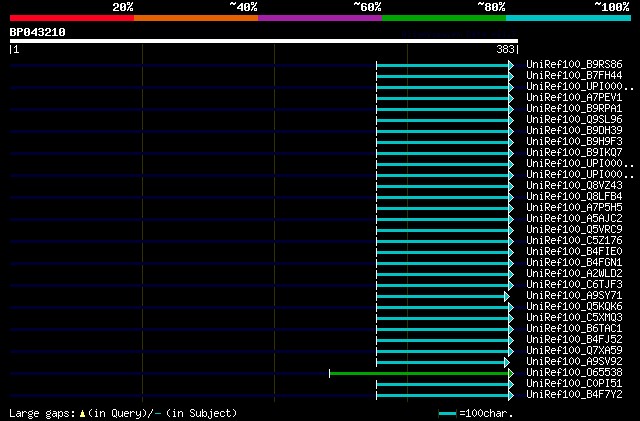Click the purple ~60% identity legend segment
Image resolution: width=640 pixels, height=421 pixels.
pyautogui.click(x=320, y=18)
